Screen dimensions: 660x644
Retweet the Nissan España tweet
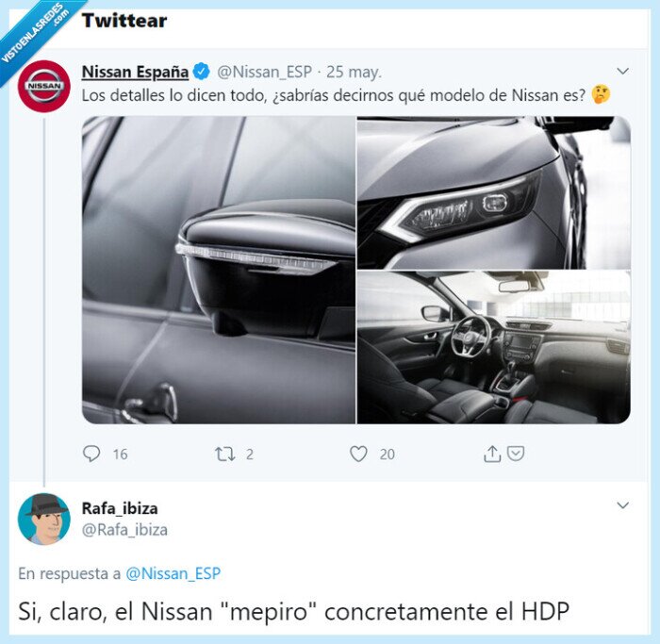tap(224, 454)
